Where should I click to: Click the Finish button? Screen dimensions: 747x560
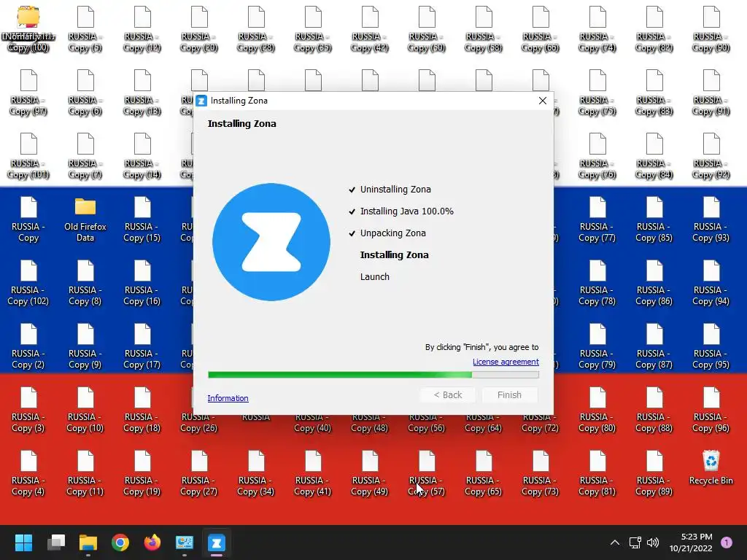(509, 394)
